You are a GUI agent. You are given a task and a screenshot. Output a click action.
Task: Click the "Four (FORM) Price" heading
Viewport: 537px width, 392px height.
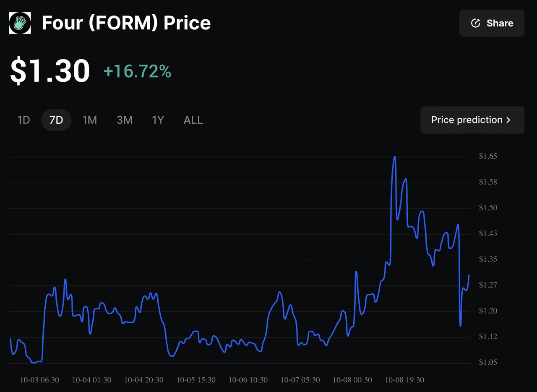(126, 23)
